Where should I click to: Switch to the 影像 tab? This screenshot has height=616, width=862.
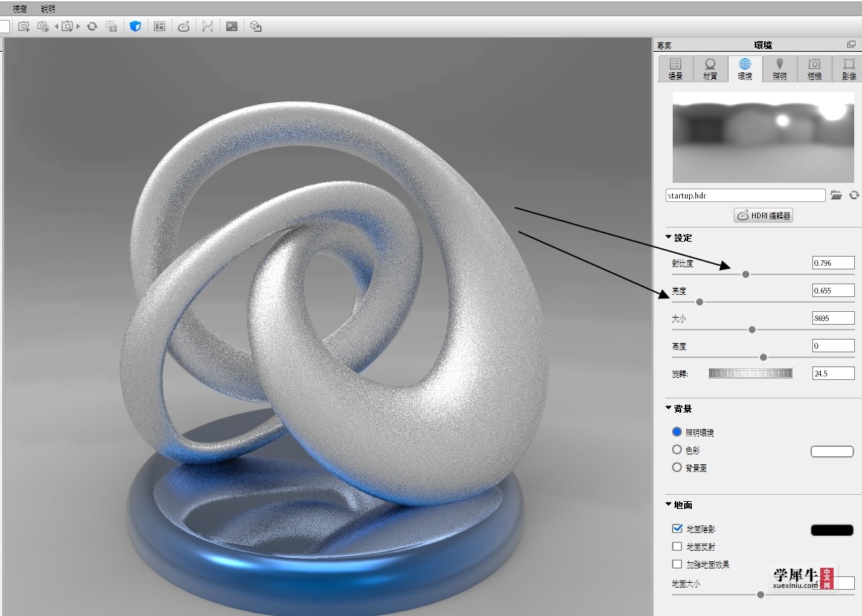(849, 69)
